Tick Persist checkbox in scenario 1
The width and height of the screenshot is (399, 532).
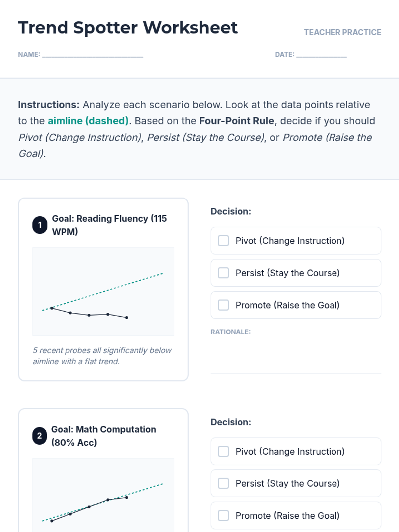tap(223, 273)
